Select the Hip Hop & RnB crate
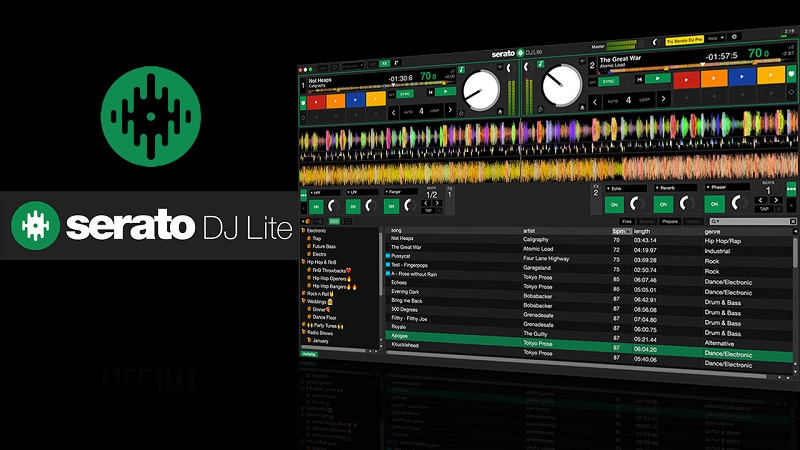Image resolution: width=800 pixels, height=450 pixels. pyautogui.click(x=321, y=262)
